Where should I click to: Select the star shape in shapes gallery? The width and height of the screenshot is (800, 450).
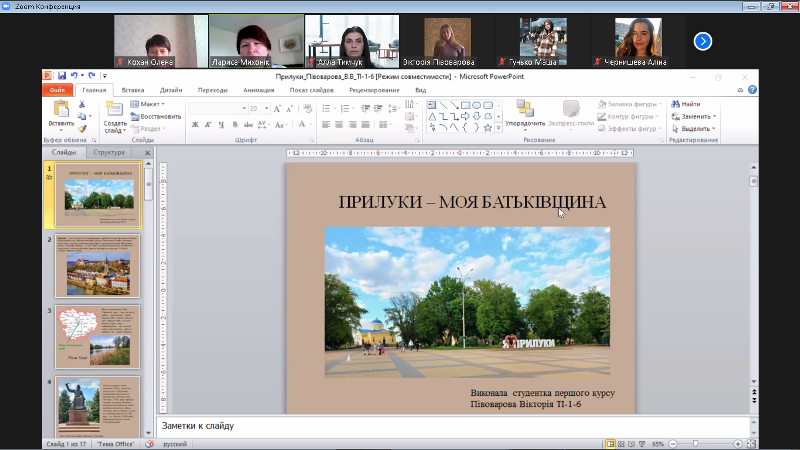coord(487,128)
